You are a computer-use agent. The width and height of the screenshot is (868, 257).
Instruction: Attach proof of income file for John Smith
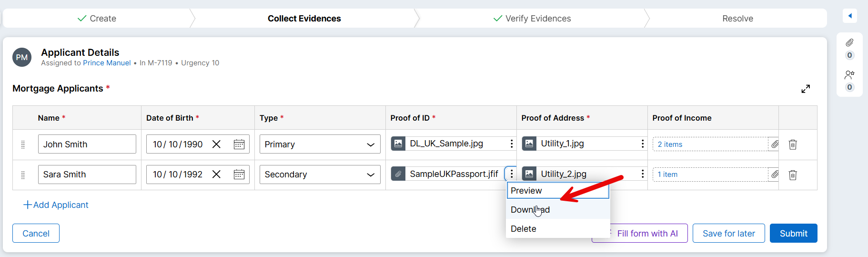point(775,144)
